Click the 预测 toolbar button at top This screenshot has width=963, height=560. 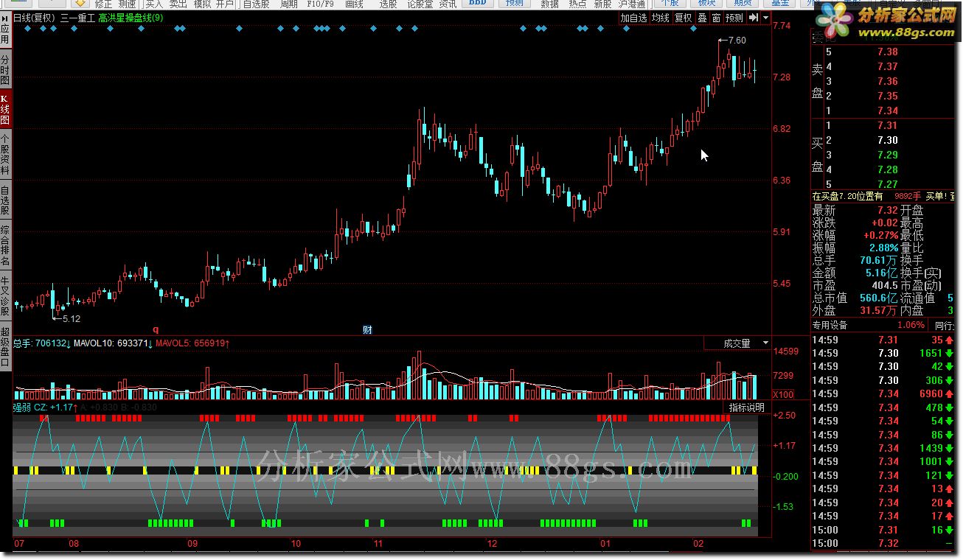pos(515,3)
